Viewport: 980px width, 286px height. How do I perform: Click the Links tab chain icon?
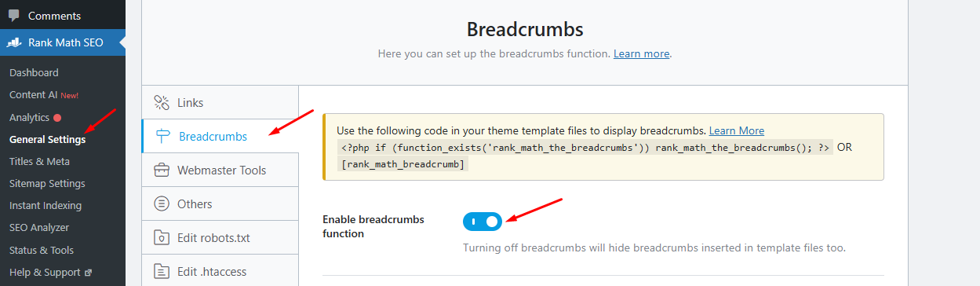point(162,102)
